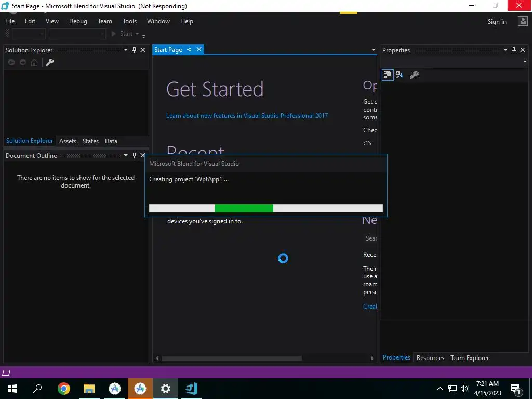
Task: Show hidden system tray icons
Action: [440, 389]
